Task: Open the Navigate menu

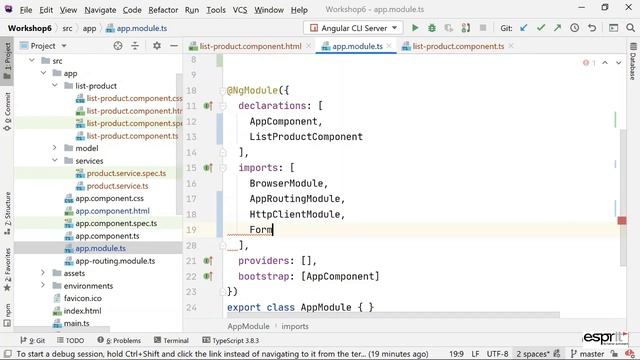Action: (100, 9)
